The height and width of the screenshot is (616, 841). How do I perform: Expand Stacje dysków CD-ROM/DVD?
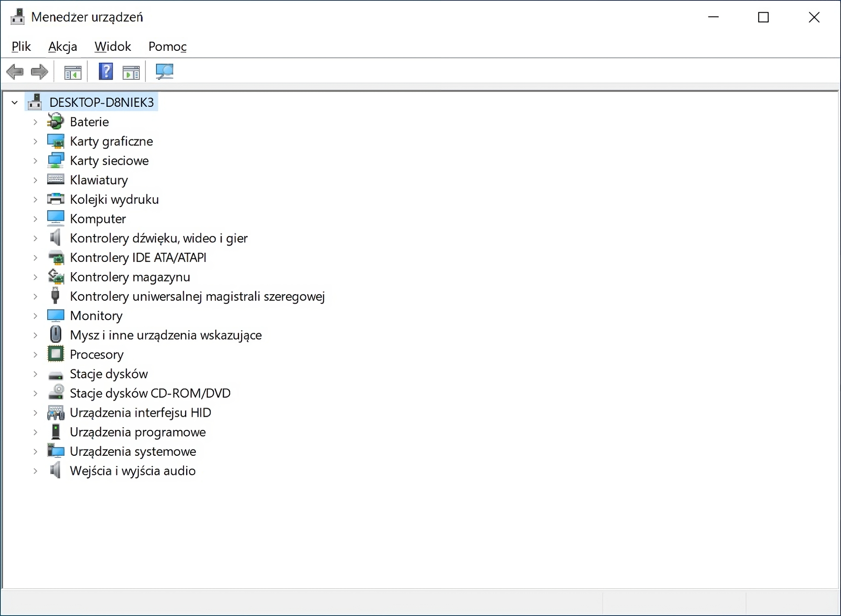[x=35, y=393]
